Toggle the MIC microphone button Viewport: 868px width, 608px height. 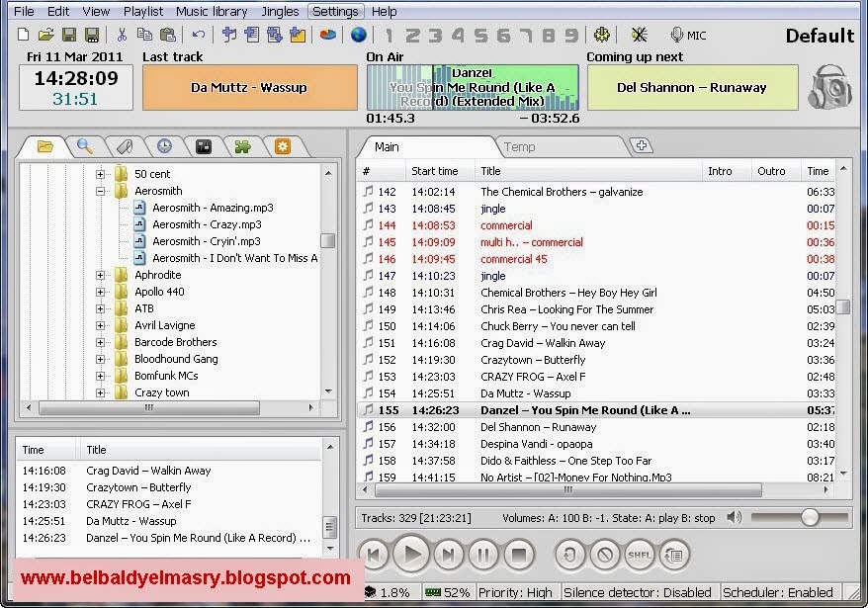pos(688,36)
